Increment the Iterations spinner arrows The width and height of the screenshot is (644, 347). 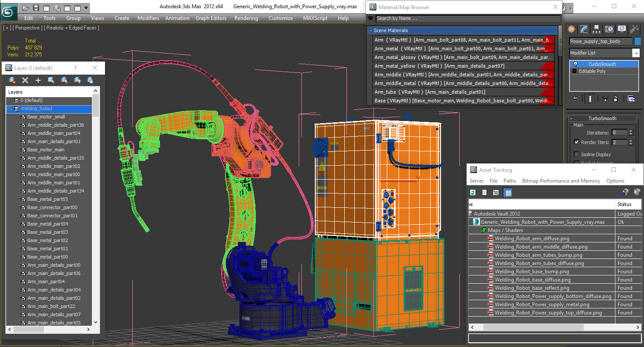pos(631,133)
